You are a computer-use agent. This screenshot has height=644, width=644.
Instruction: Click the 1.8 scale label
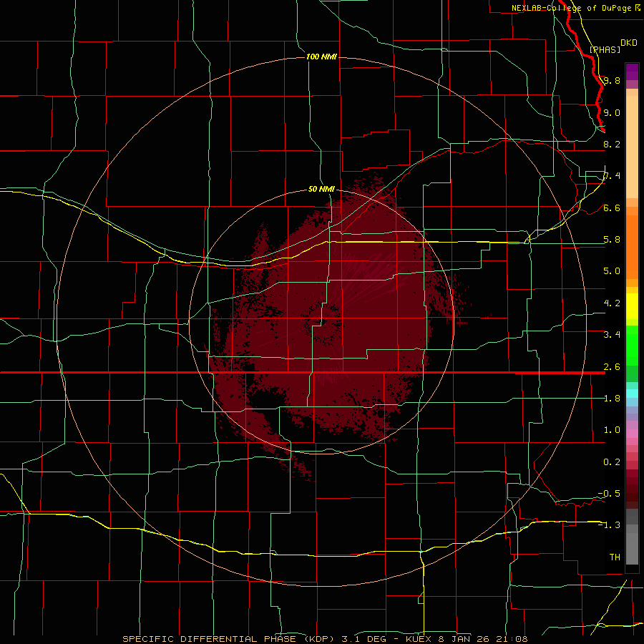[x=612, y=399]
